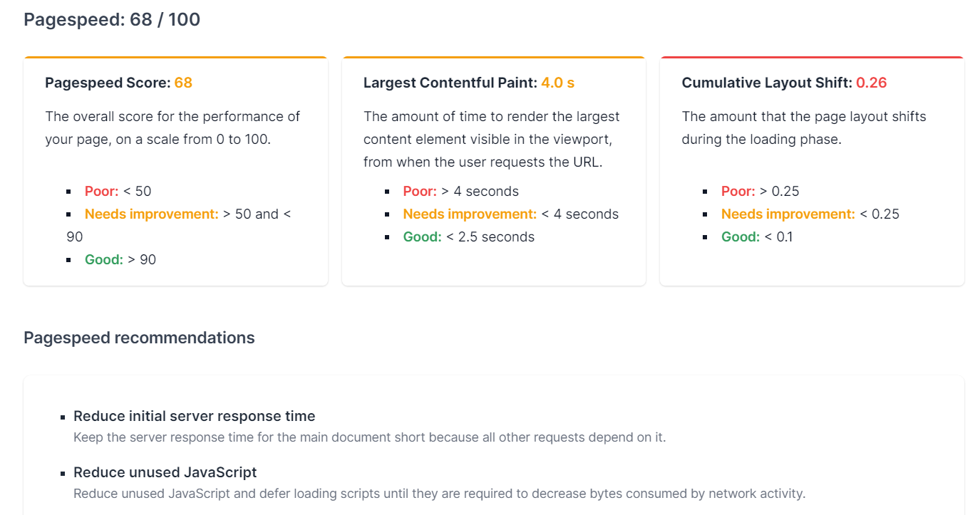Open the "Reduce unused JavaScript" recommendation
Screen dimensions: 980x515
tap(165, 472)
